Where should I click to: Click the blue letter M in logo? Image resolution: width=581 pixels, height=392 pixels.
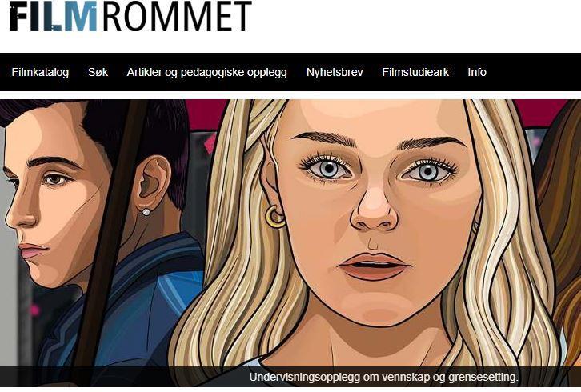(x=80, y=16)
